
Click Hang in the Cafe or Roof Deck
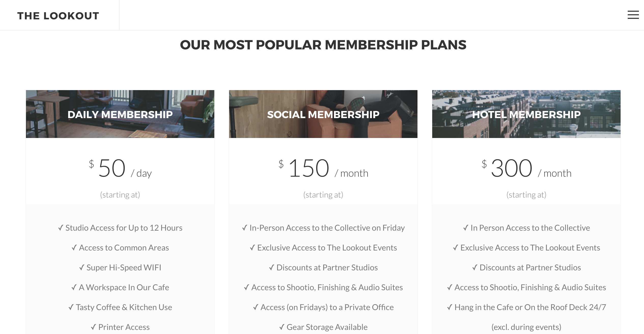(526, 307)
